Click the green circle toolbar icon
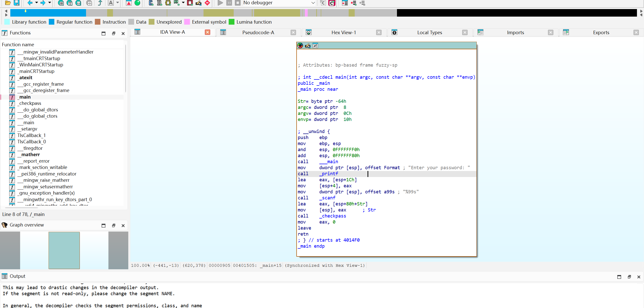The image size is (644, 308). (137, 3)
